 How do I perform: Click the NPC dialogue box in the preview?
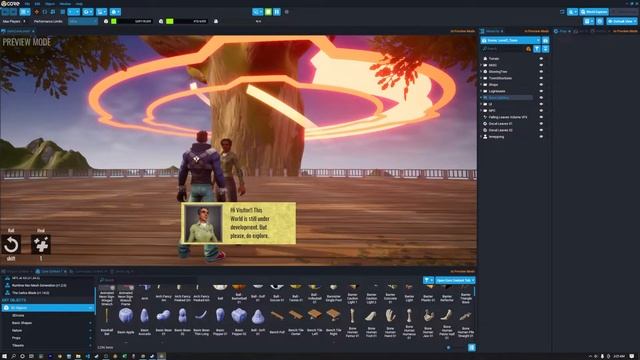click(x=239, y=223)
